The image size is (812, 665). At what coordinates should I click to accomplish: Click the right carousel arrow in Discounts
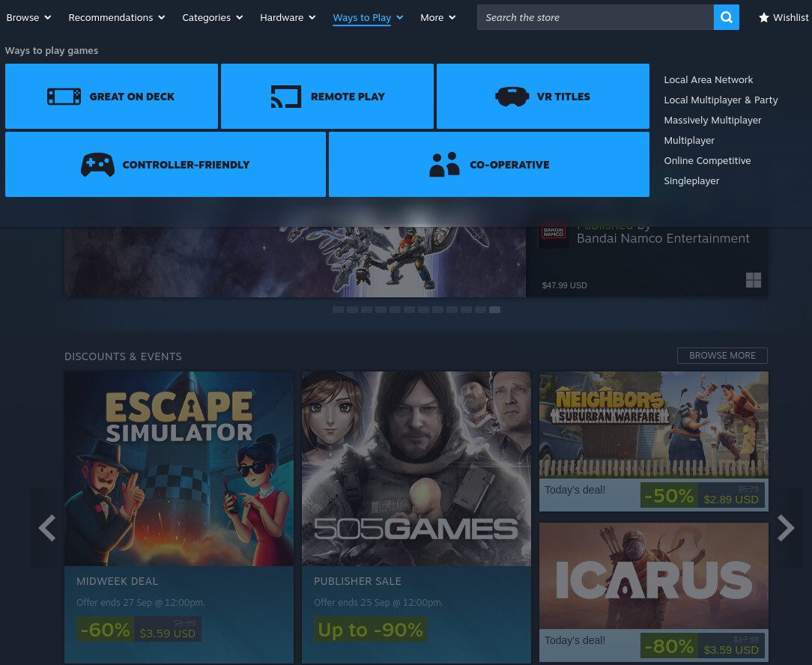pos(786,528)
